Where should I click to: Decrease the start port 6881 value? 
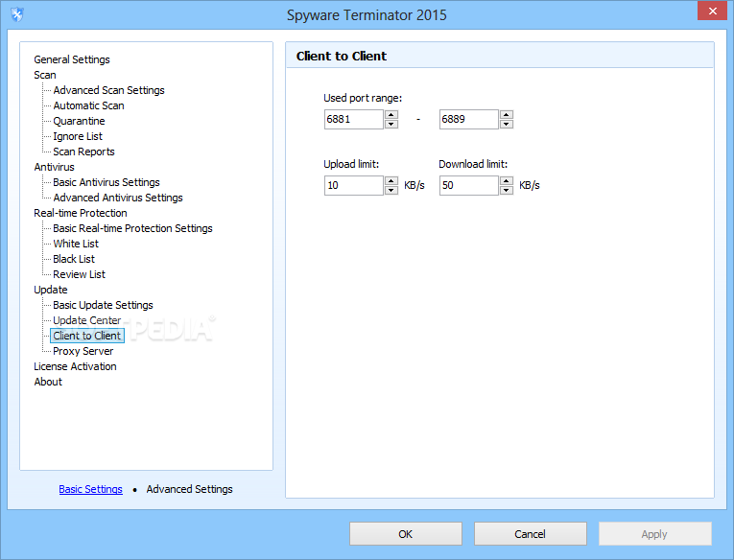[x=391, y=124]
